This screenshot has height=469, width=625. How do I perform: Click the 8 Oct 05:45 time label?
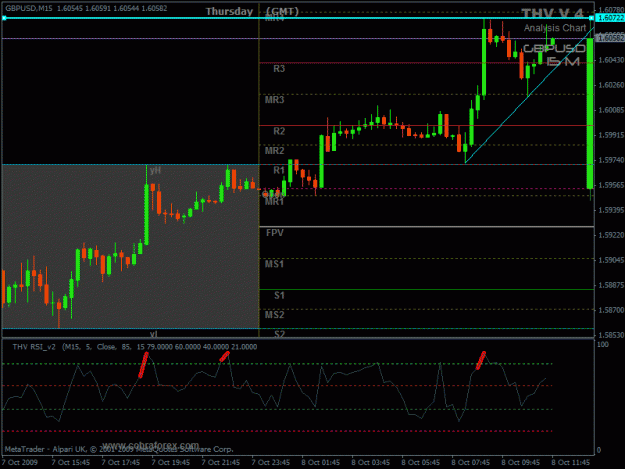click(x=421, y=463)
